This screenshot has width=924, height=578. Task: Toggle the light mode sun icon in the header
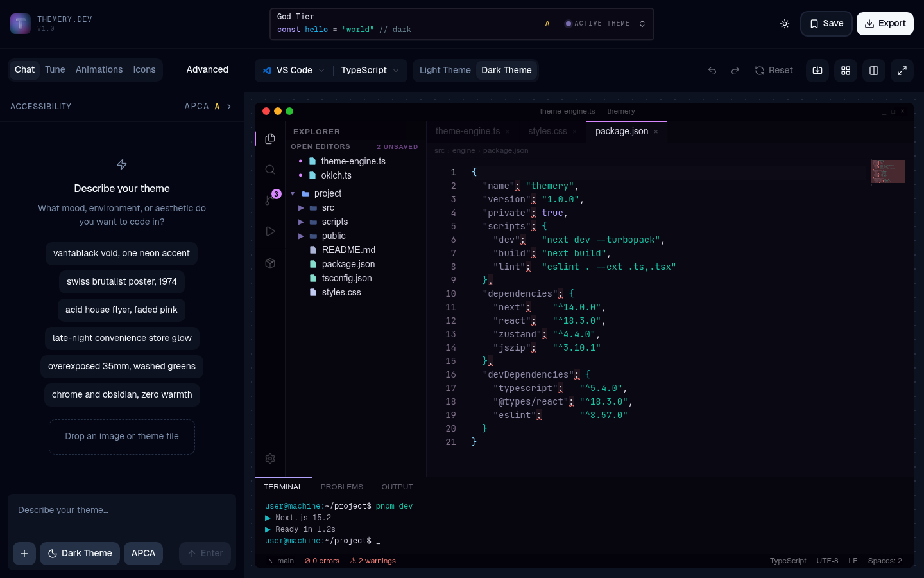click(x=784, y=23)
